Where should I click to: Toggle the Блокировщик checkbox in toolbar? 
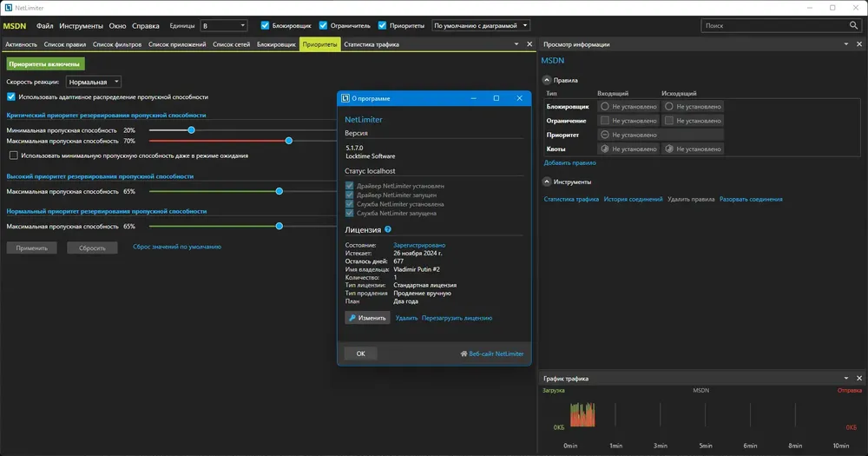[265, 25]
